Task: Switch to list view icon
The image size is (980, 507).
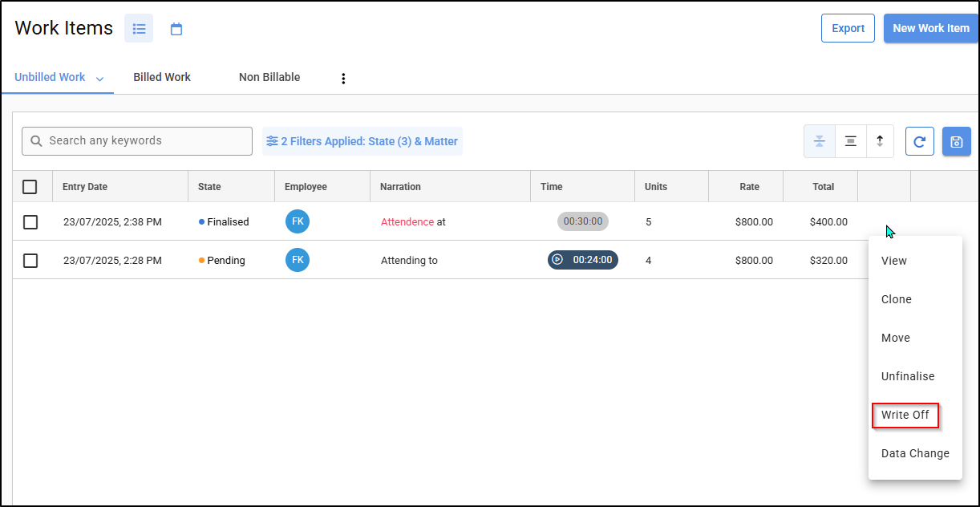Action: tap(139, 29)
